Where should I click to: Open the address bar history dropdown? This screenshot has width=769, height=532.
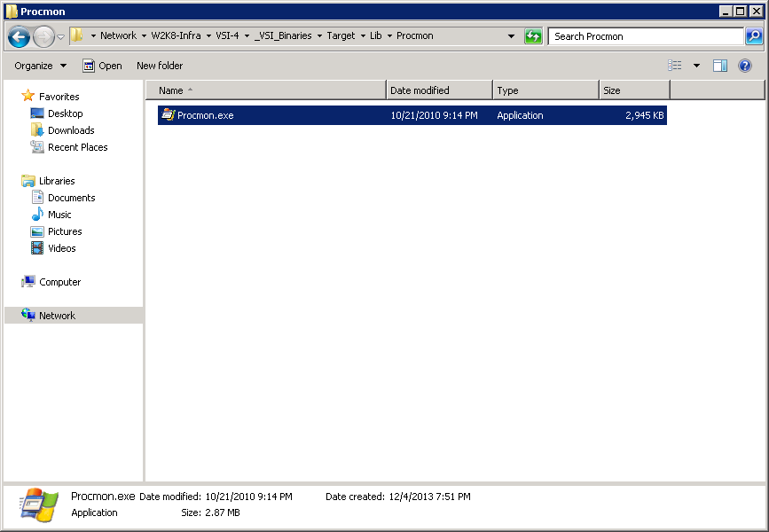click(511, 35)
